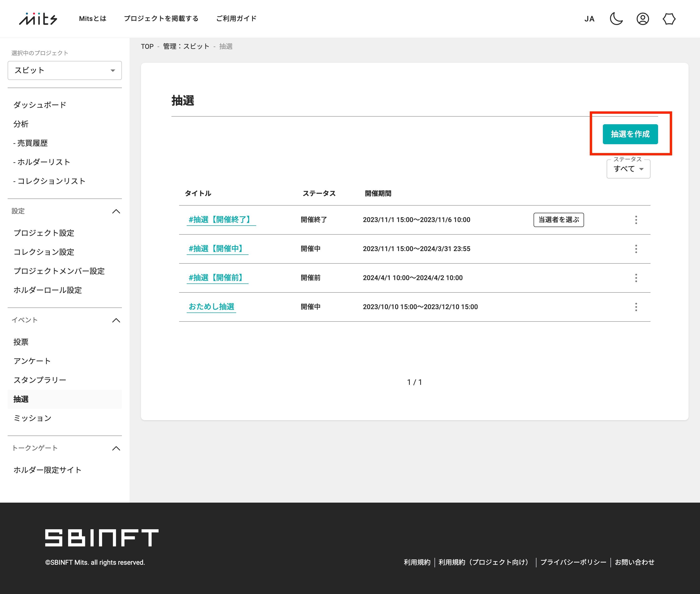Open the user account icon

pos(642,19)
